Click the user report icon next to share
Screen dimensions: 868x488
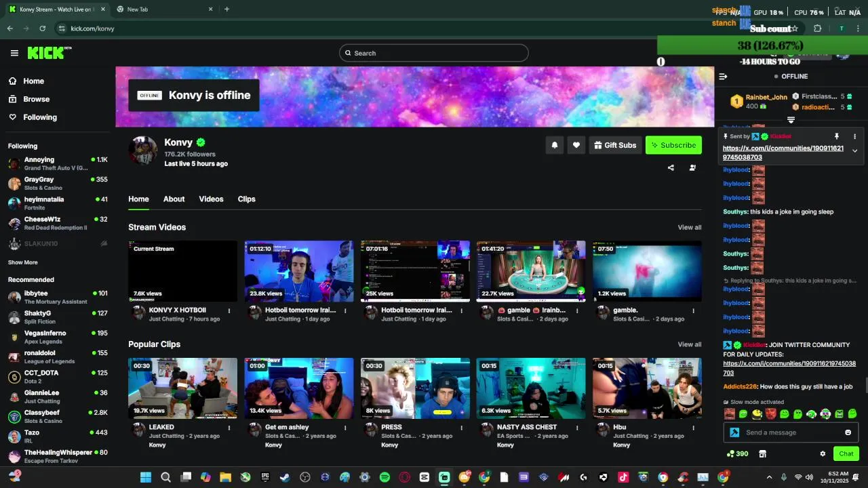click(692, 168)
